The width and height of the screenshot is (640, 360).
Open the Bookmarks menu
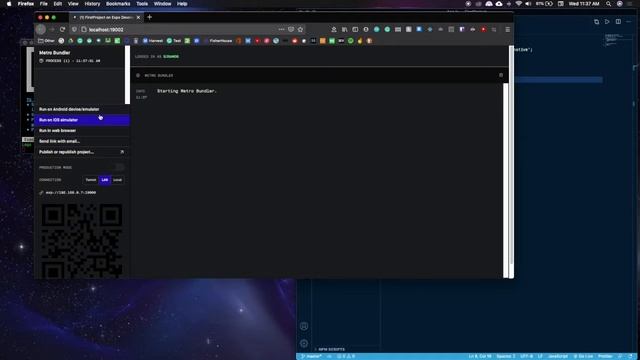pos(118,4)
